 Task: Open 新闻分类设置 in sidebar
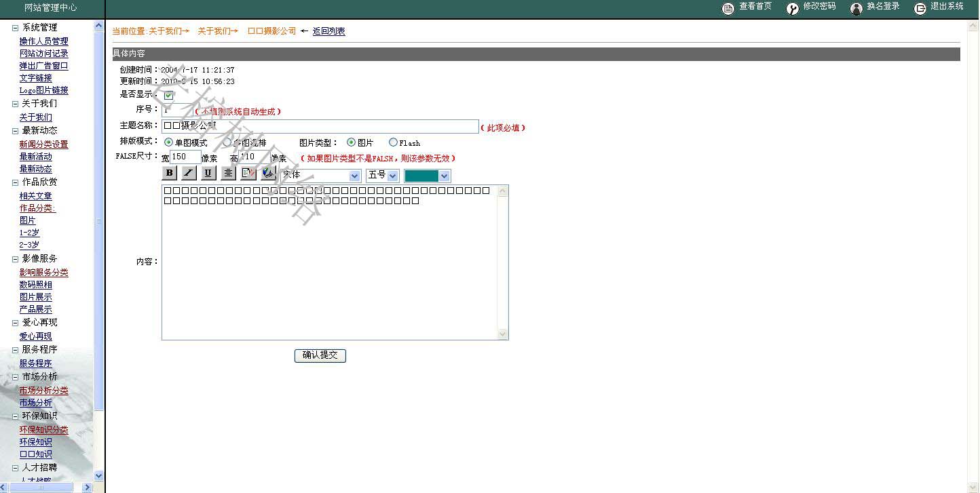pyautogui.click(x=44, y=144)
